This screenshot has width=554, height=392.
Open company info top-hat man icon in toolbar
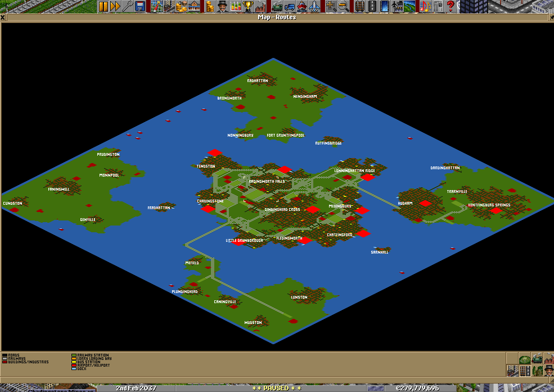(223, 6)
